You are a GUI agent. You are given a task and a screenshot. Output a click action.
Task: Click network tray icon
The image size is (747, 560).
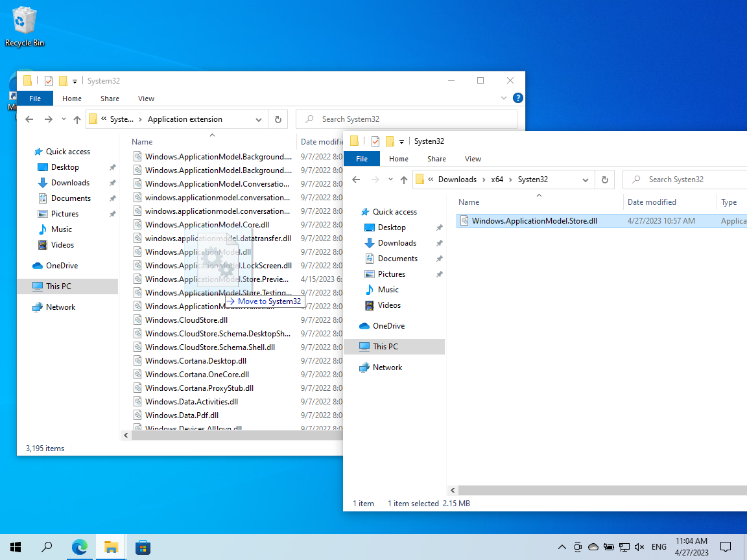coord(624,547)
